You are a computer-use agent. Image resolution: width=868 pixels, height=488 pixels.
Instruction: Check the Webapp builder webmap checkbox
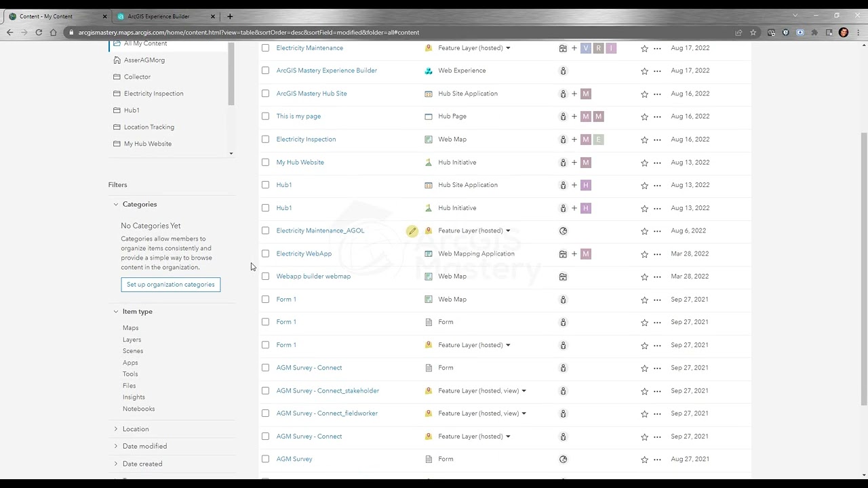(x=265, y=277)
